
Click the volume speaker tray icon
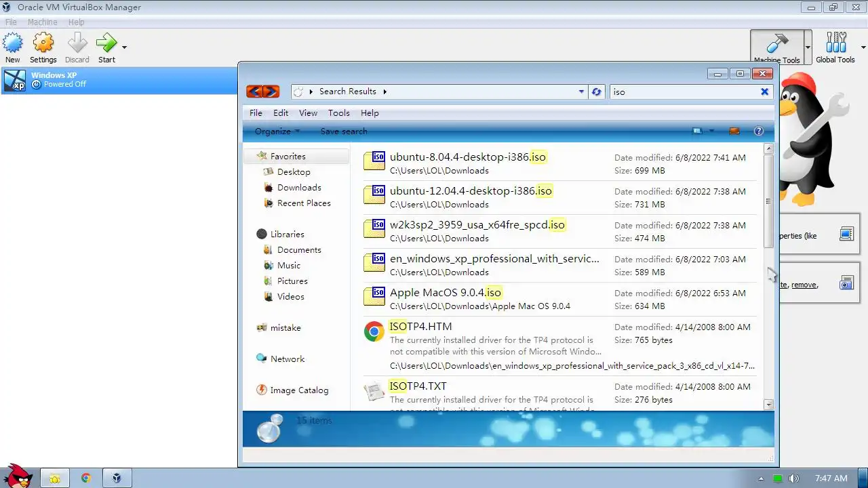793,479
